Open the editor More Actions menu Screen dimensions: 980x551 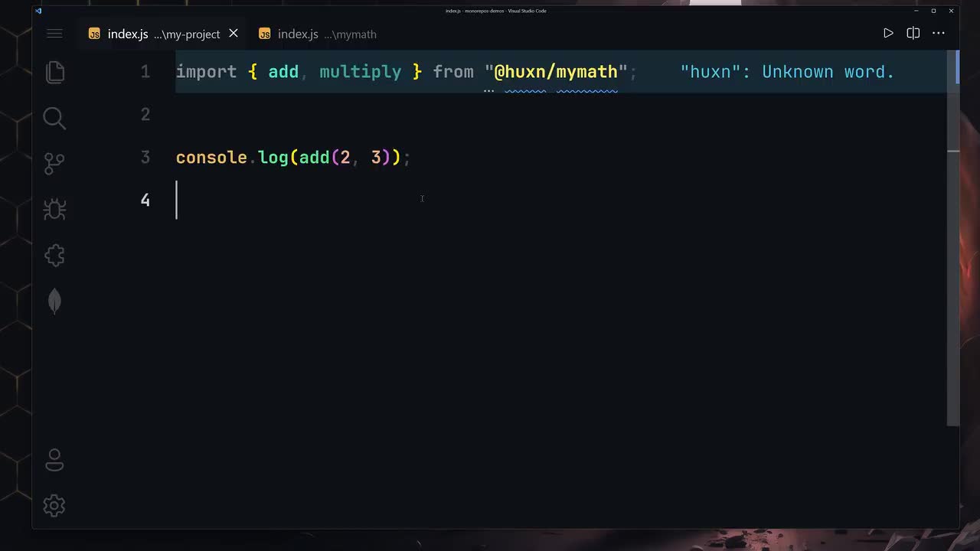click(939, 33)
